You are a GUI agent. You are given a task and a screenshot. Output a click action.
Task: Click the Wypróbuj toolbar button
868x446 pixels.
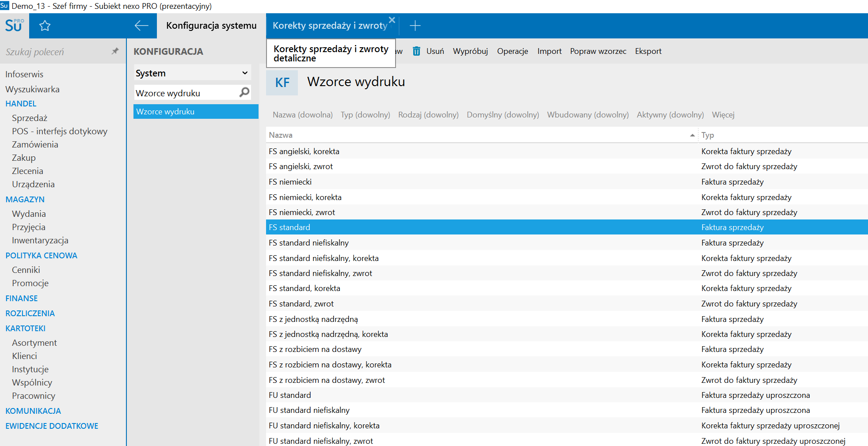(470, 51)
